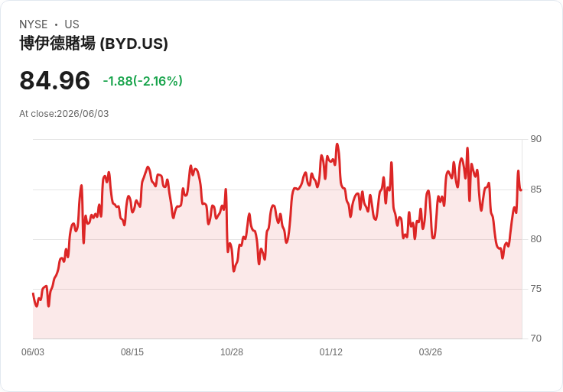Click the chart's highest peak near 01/12

(337, 144)
